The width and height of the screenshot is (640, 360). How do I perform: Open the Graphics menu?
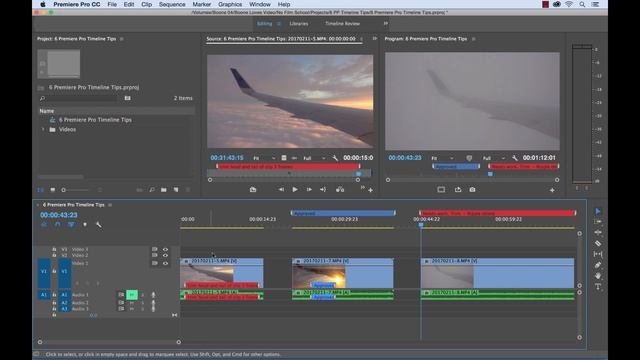tap(230, 4)
